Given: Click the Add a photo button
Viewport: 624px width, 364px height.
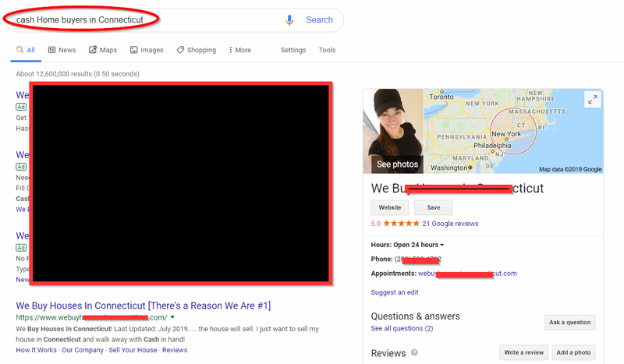Looking at the screenshot, I should tap(573, 352).
